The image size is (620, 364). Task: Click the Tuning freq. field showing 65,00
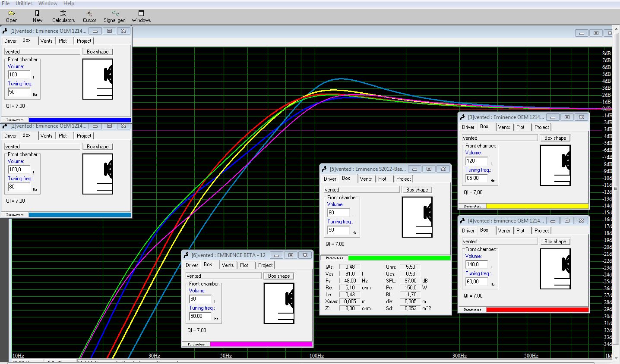click(x=476, y=178)
